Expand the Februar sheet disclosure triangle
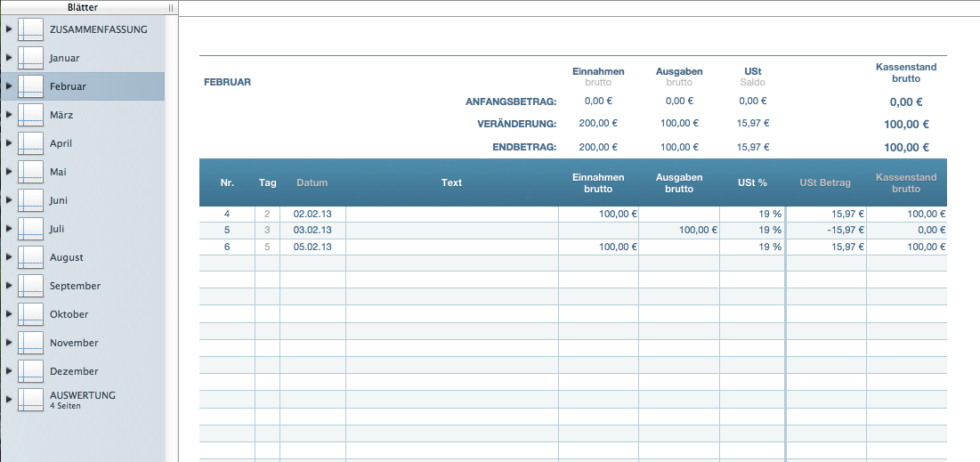This screenshot has height=462, width=980. 9,86
